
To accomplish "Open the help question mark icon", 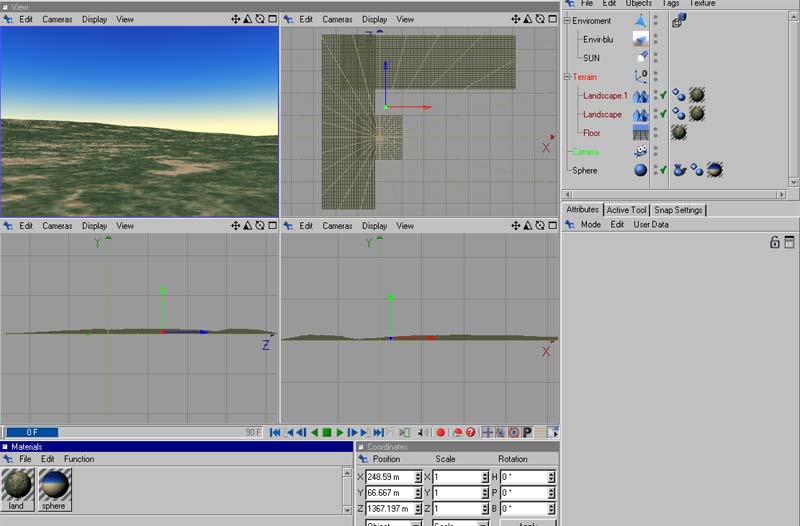I will pyautogui.click(x=471, y=433).
